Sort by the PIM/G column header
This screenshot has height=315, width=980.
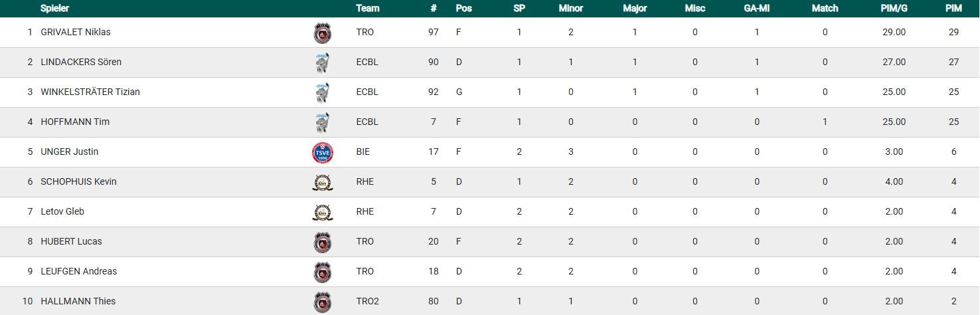(x=894, y=9)
